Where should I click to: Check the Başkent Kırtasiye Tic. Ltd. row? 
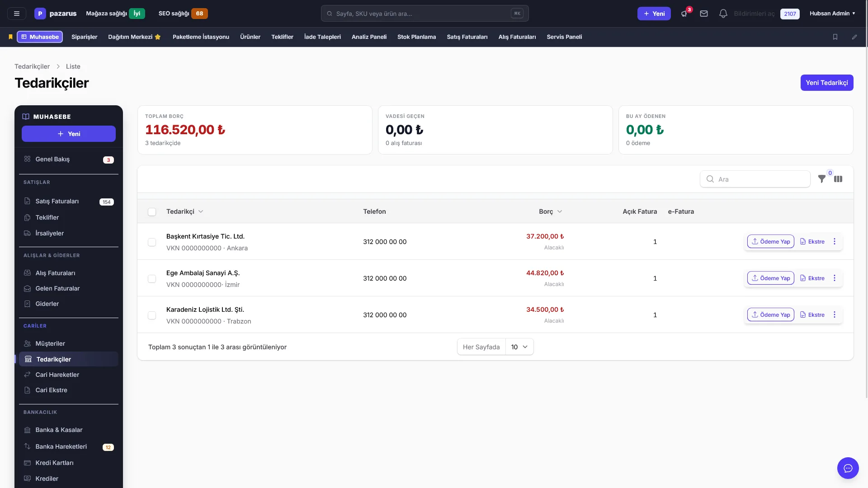click(x=152, y=242)
